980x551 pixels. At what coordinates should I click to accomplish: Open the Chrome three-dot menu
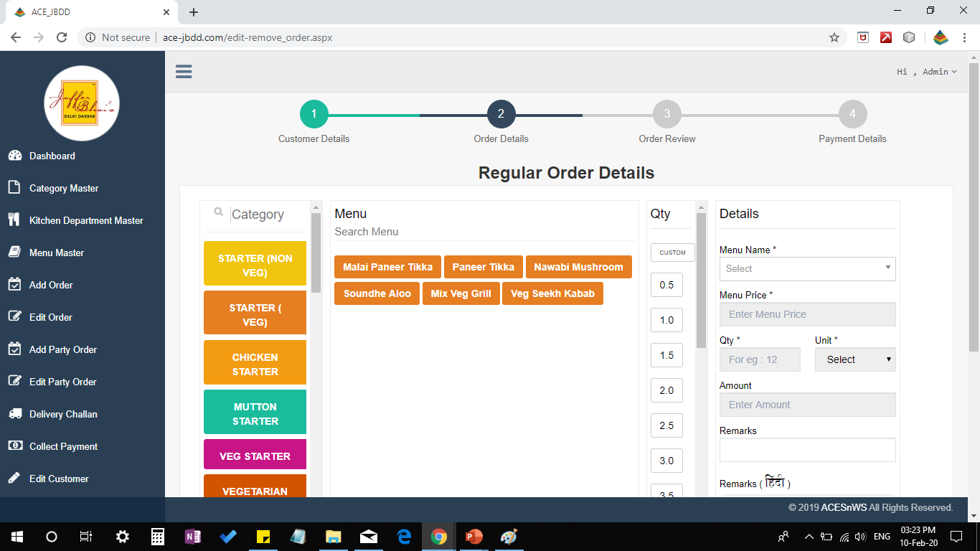click(x=965, y=37)
